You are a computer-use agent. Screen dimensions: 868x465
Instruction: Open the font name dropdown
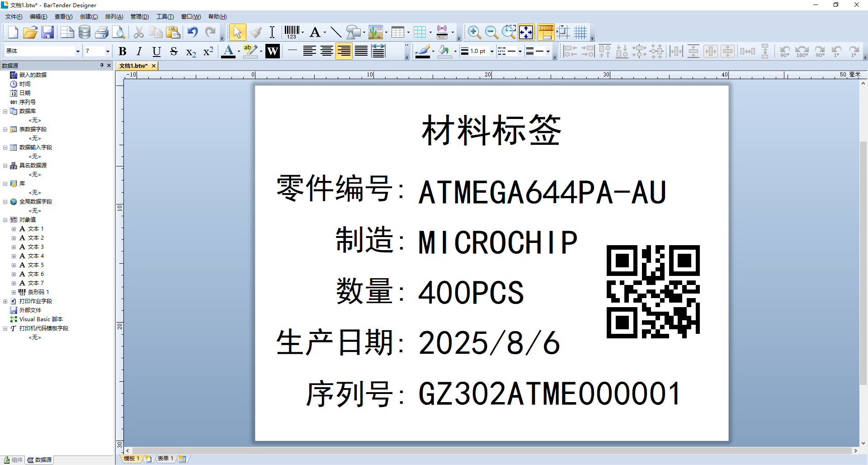(78, 51)
